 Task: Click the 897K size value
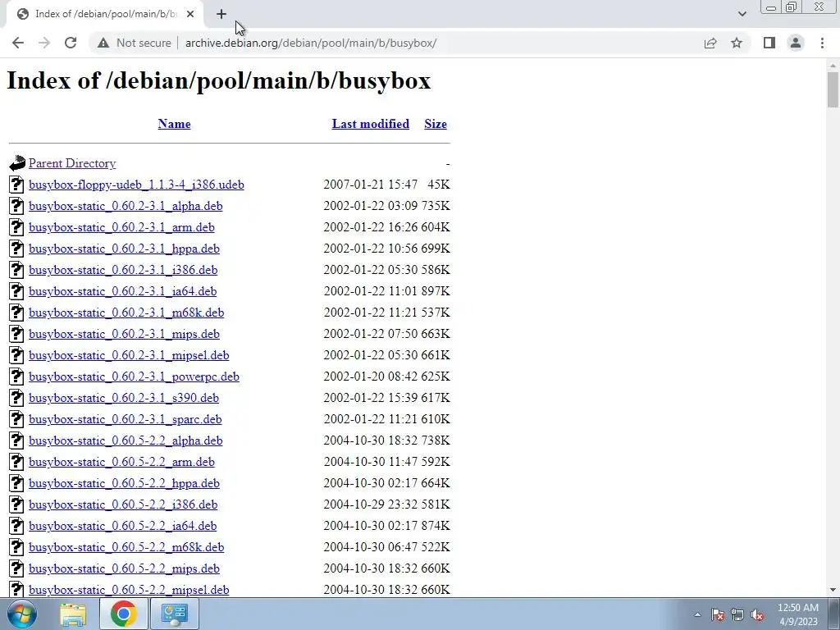click(x=436, y=291)
